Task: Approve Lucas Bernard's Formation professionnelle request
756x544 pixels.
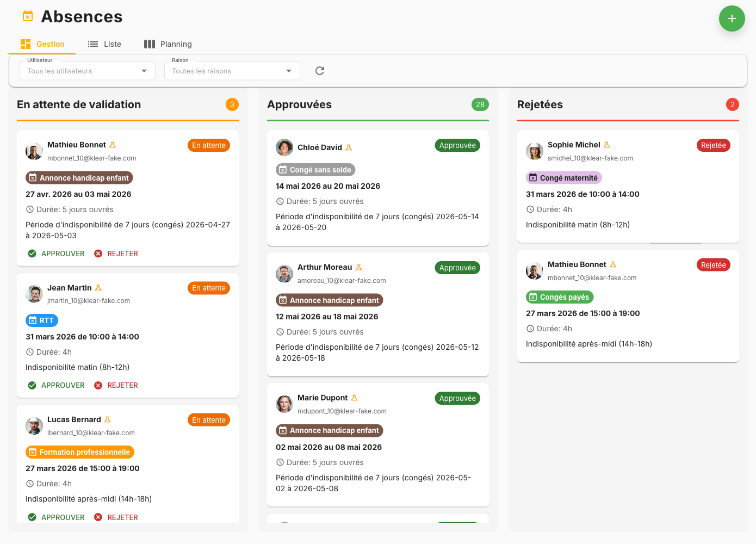Action: 57,517
